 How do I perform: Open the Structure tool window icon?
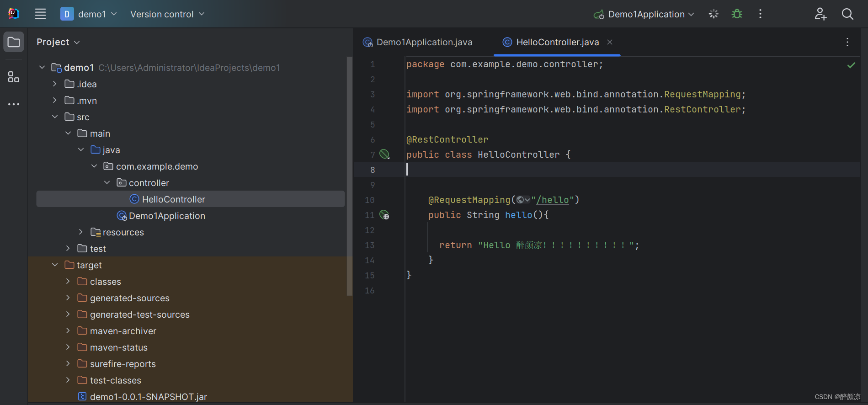coord(14,77)
